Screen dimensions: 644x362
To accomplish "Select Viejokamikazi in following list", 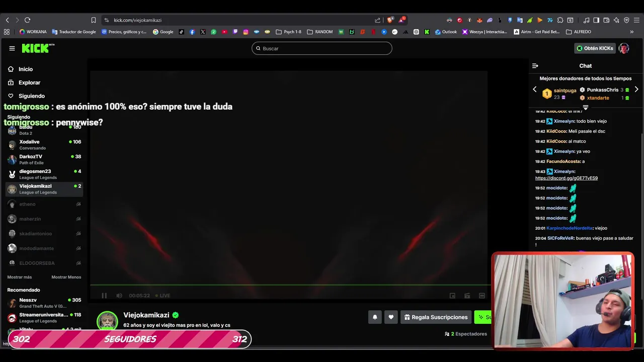I will [x=44, y=189].
